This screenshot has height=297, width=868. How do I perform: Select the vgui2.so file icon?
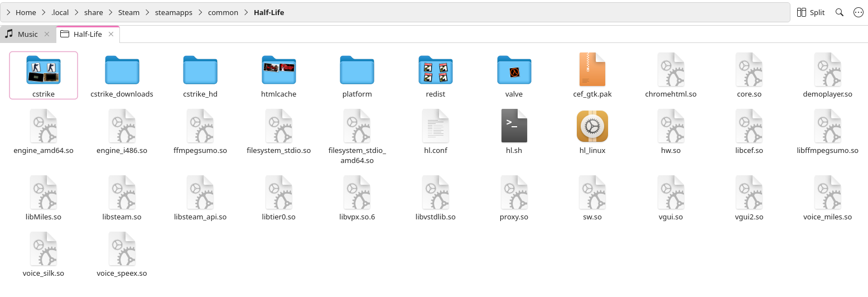click(749, 192)
